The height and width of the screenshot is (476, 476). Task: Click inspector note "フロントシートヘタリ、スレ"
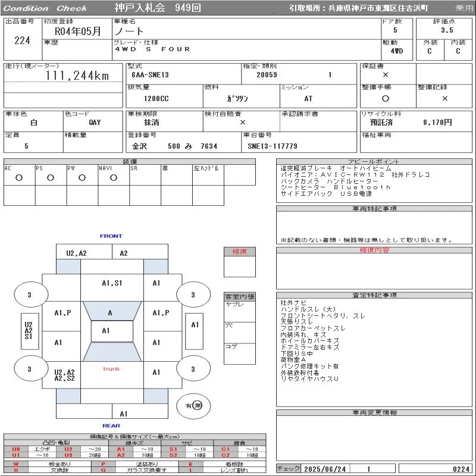pyautogui.click(x=323, y=316)
